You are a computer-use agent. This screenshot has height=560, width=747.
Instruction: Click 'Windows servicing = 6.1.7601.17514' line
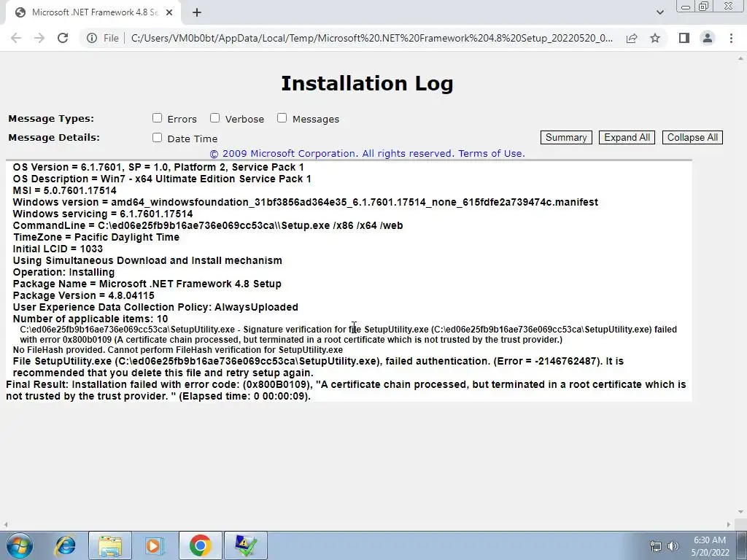click(102, 214)
